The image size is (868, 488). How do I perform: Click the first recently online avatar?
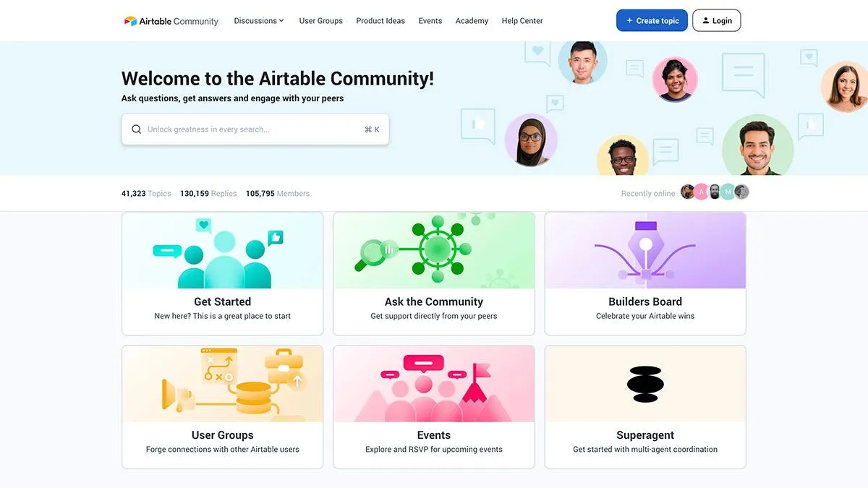pyautogui.click(x=687, y=192)
